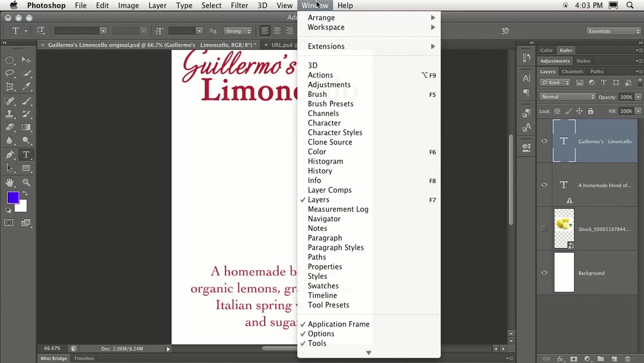
Task: Click the background color swatch
Action: pos(23,207)
